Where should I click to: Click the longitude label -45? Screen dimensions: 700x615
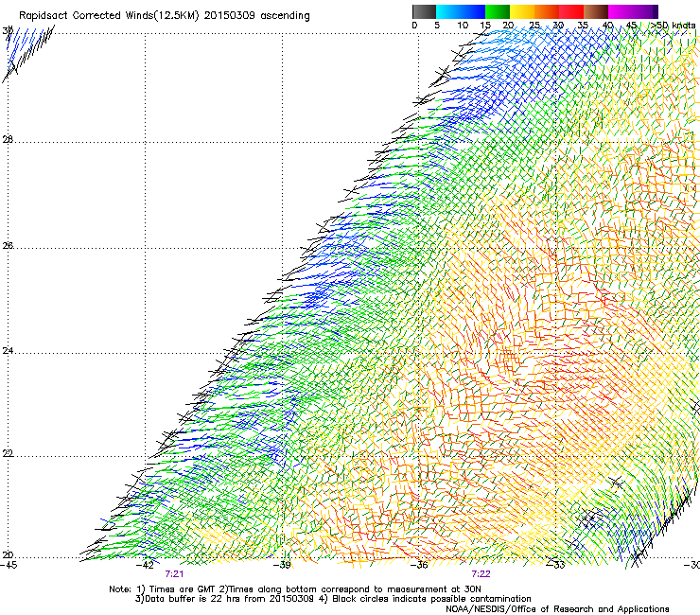coord(9,565)
